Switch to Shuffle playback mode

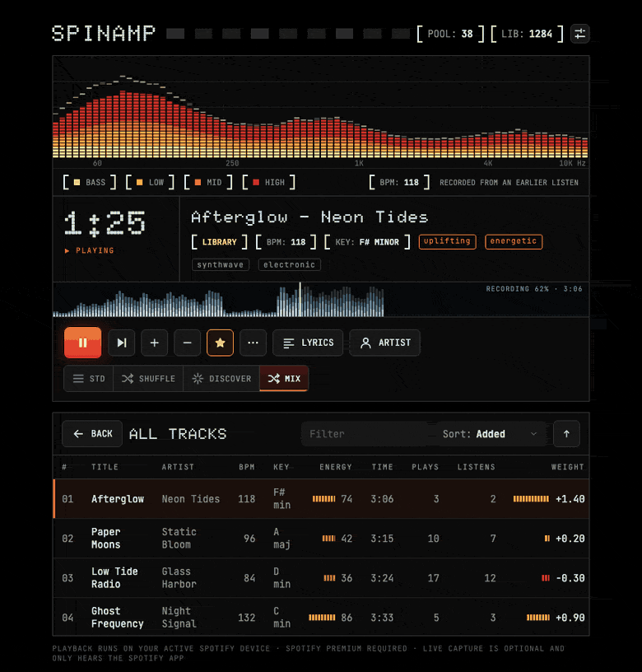[x=148, y=379]
